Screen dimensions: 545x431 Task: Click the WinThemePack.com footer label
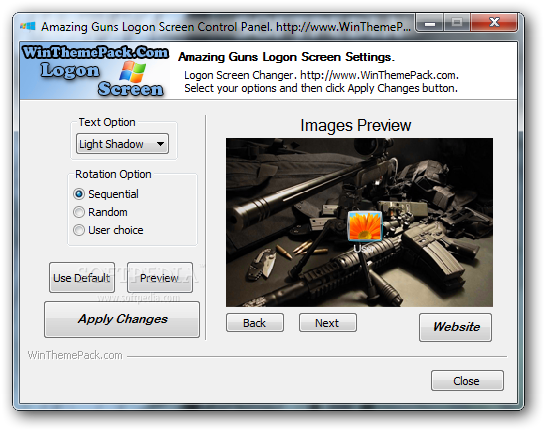pos(75,355)
